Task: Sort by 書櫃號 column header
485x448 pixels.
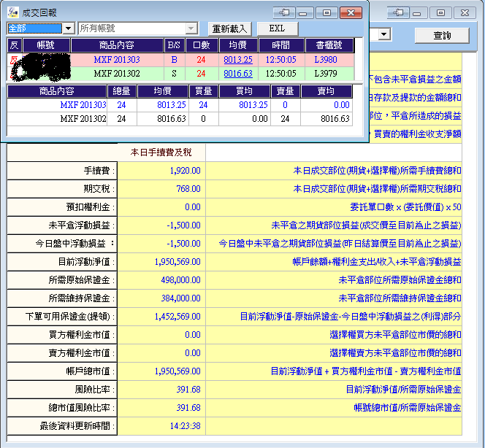Action: 329,45
